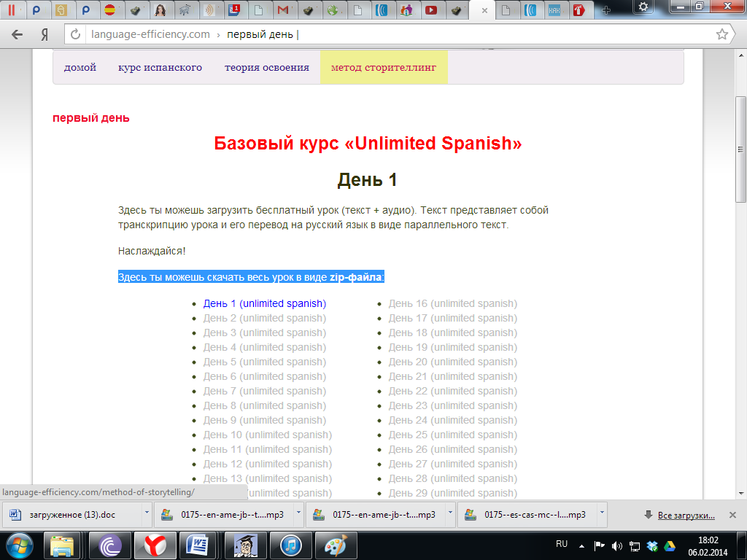Open Yandex Browser from the taskbar
The width and height of the screenshot is (747, 560).
[x=155, y=545]
